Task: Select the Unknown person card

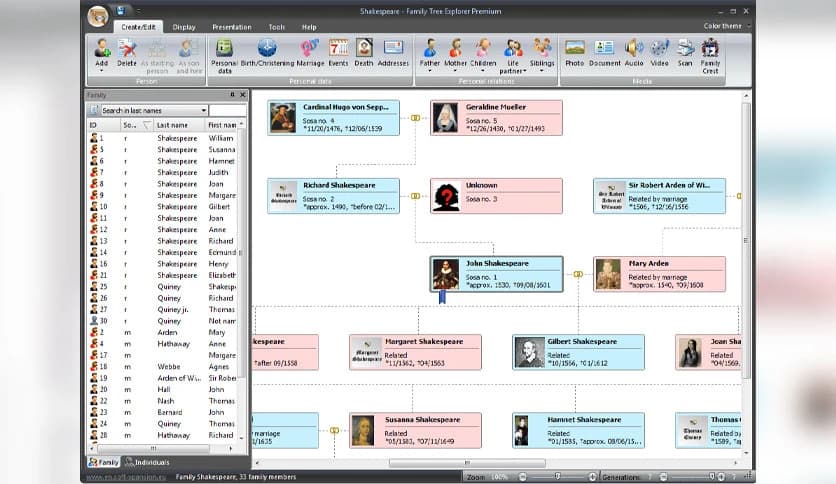Action: (496, 196)
